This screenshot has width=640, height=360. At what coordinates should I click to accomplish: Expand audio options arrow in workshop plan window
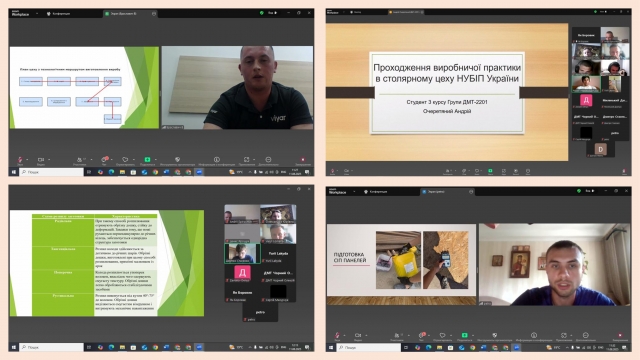pyautogui.click(x=27, y=160)
